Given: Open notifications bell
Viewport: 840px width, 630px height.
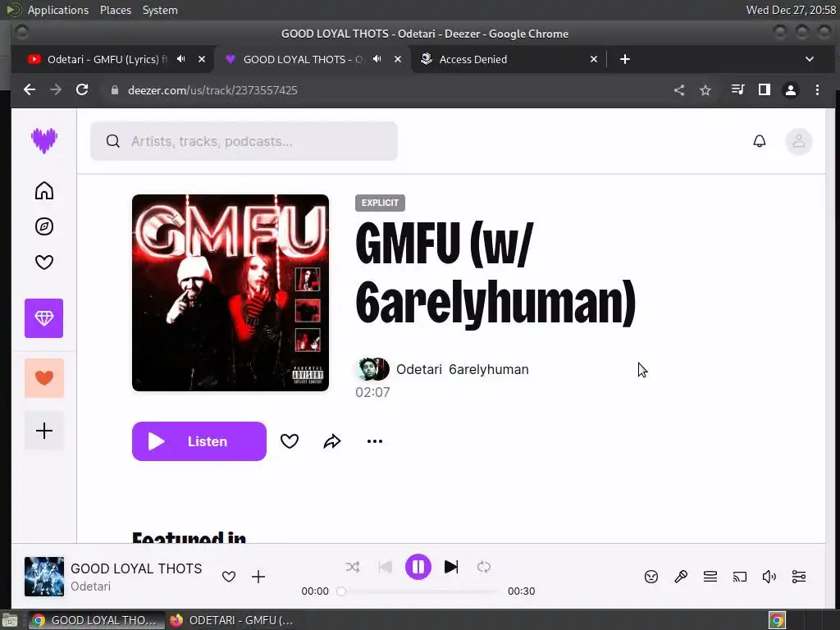Looking at the screenshot, I should tap(759, 141).
